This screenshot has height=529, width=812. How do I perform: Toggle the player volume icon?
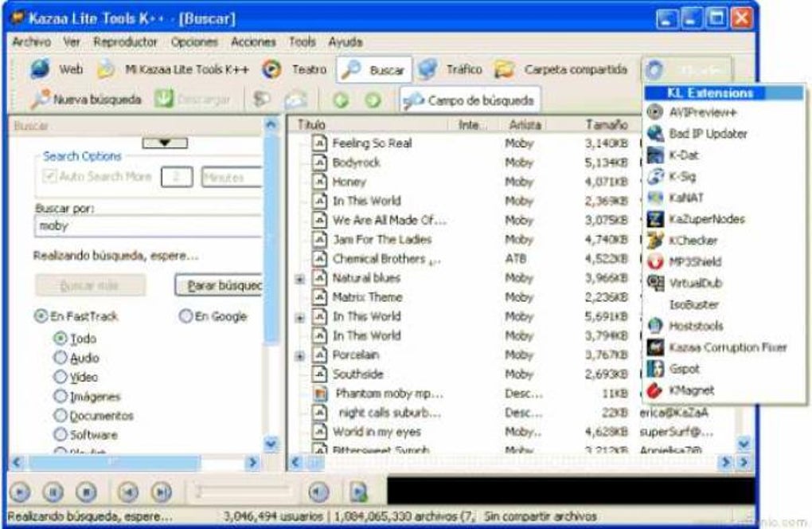[x=318, y=492]
